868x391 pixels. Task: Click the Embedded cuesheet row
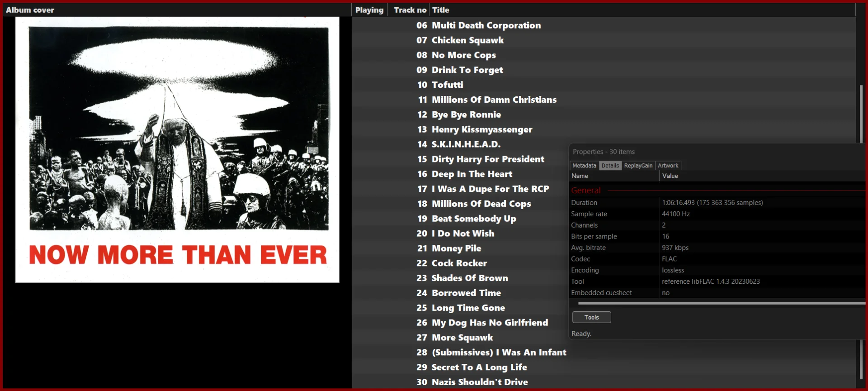(x=717, y=293)
